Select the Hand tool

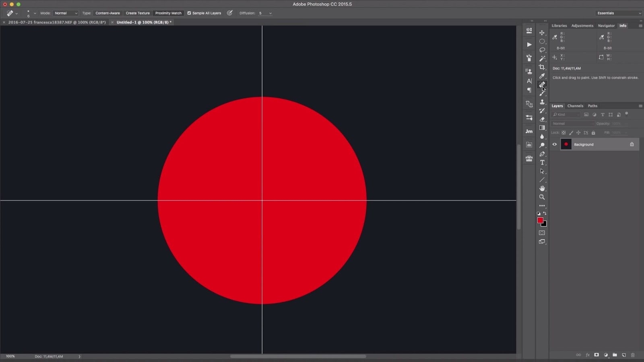[542, 188]
